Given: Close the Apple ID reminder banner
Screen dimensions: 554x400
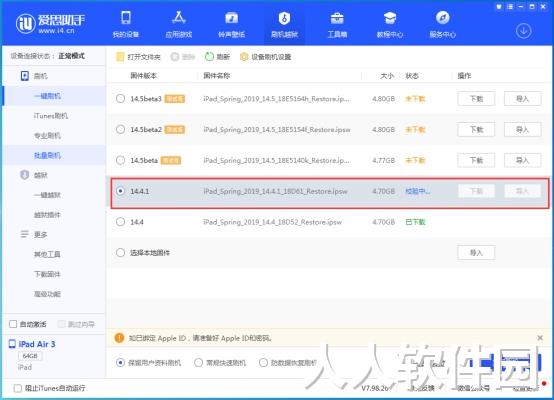Looking at the screenshot, I should tap(540, 338).
